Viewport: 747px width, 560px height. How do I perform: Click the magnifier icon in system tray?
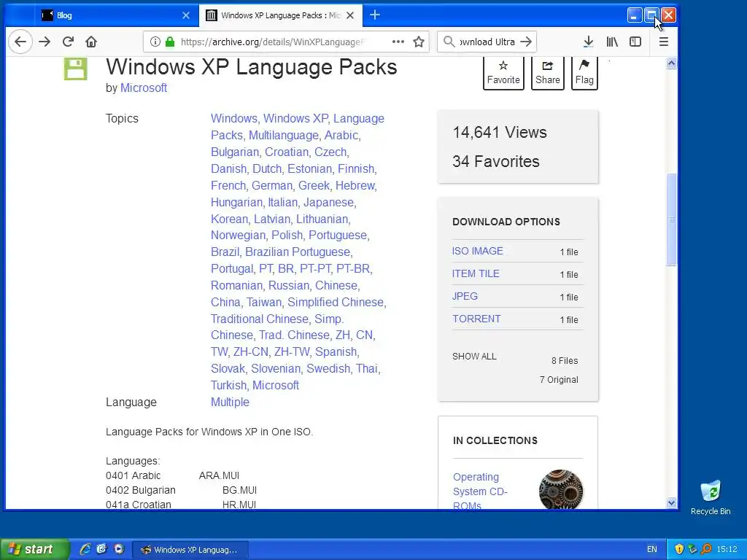[x=706, y=550]
